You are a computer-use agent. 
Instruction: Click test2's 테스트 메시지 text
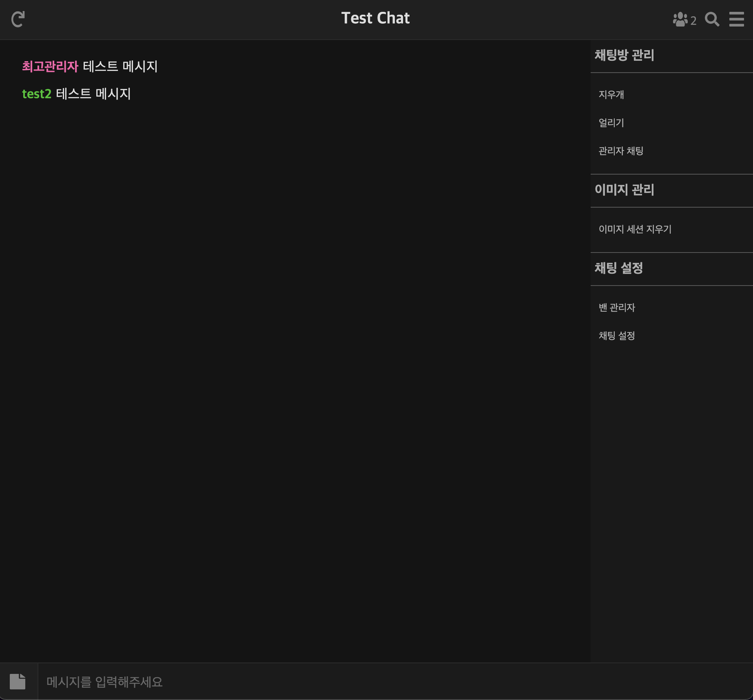coord(93,94)
